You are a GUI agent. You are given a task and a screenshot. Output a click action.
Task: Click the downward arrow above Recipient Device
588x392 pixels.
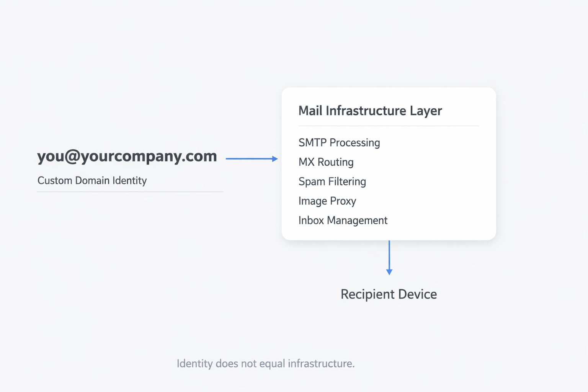[389, 258]
